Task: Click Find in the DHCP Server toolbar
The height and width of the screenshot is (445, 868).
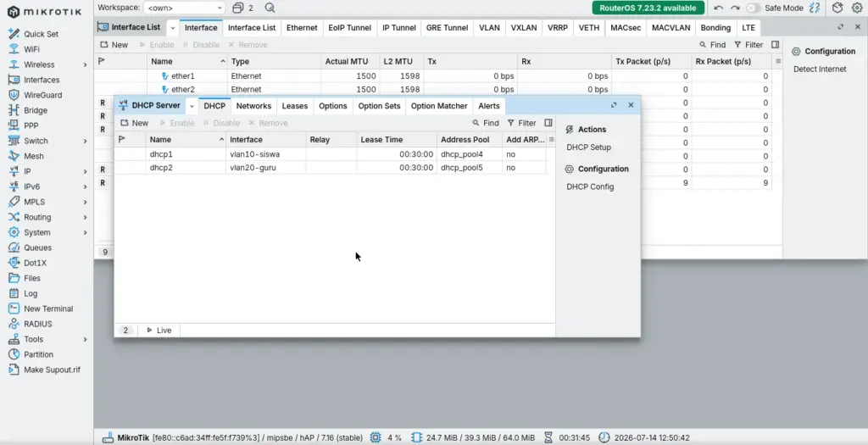Action: (x=486, y=123)
